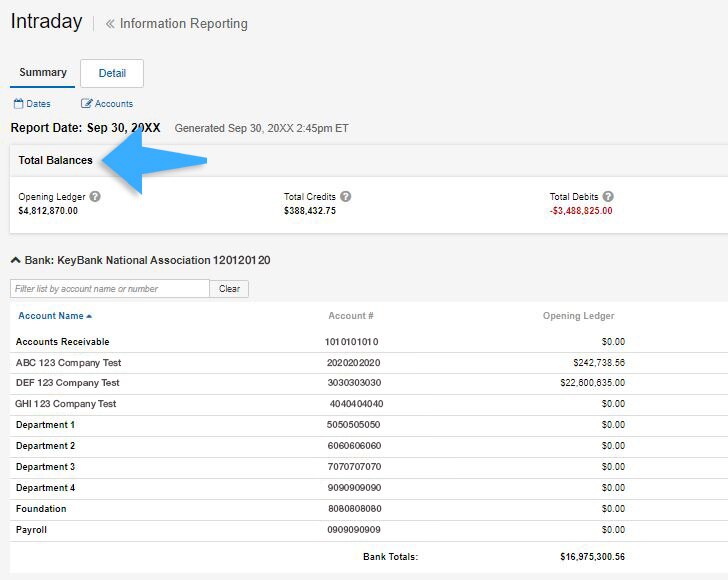Click the Total Credits help icon
Image resolution: width=728 pixels, height=580 pixels.
346,197
